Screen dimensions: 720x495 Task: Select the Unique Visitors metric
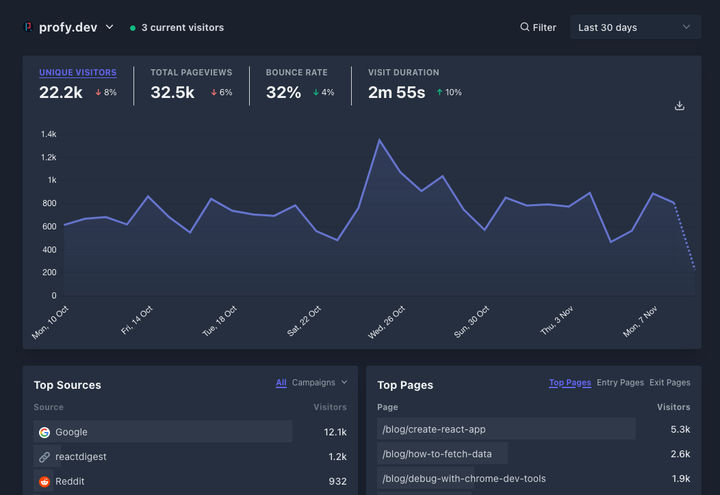pyautogui.click(x=77, y=73)
